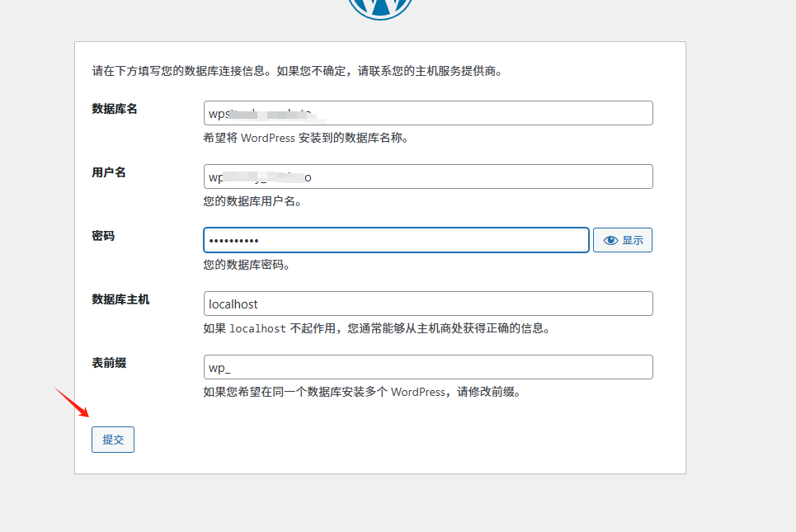Image resolution: width=796 pixels, height=532 pixels.
Task: Click the hint about installing multiple WordPress
Action: pyautogui.click(x=362, y=392)
